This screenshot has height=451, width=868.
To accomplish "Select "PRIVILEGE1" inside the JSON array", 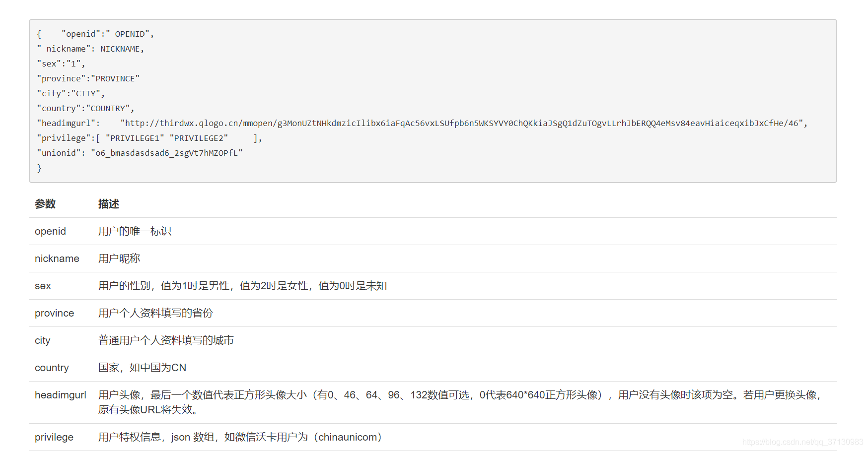I will point(134,138).
